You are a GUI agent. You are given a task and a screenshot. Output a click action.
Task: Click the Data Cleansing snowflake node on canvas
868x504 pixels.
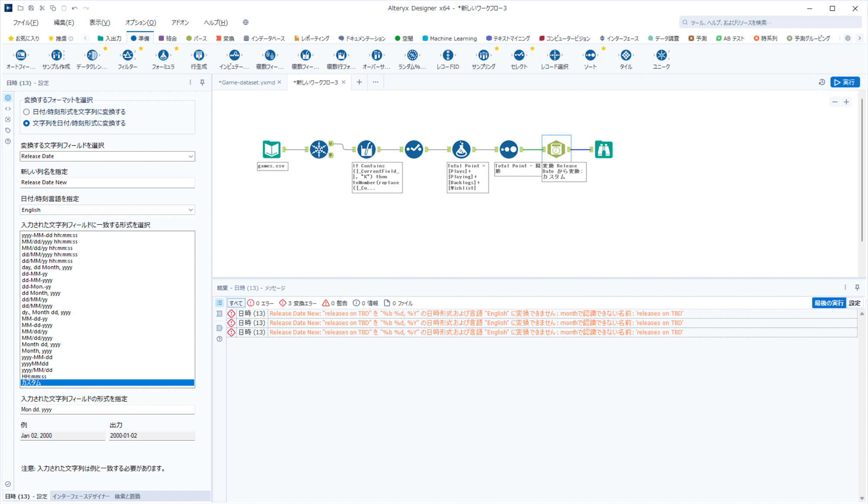click(319, 150)
